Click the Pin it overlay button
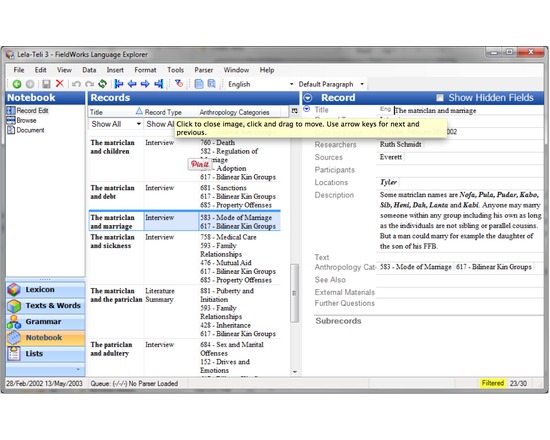Viewport: 550px width, 440px height. pos(200,164)
